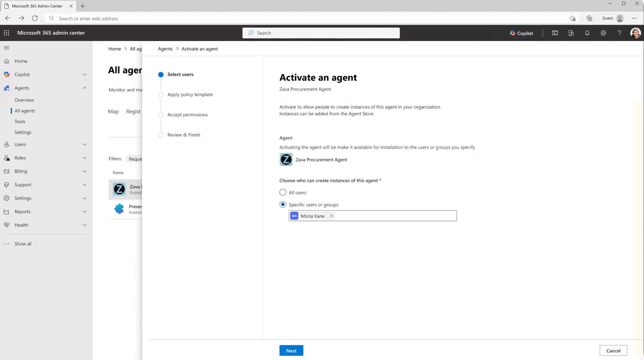Image resolution: width=644 pixels, height=360 pixels.
Task: Click the browser back arrow
Action: pos(8,18)
